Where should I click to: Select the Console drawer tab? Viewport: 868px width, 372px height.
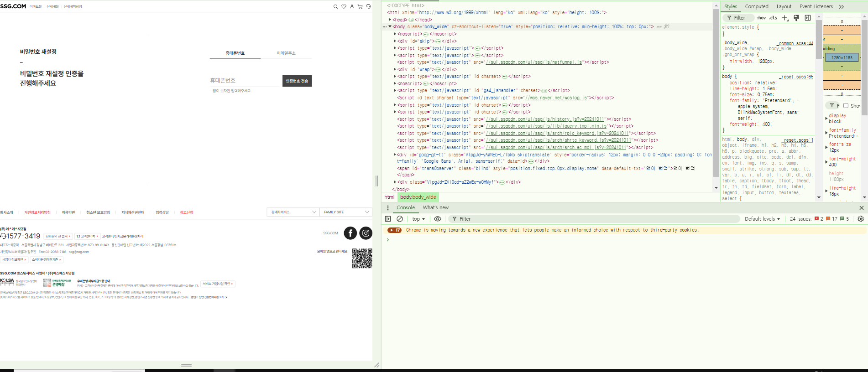(406, 207)
